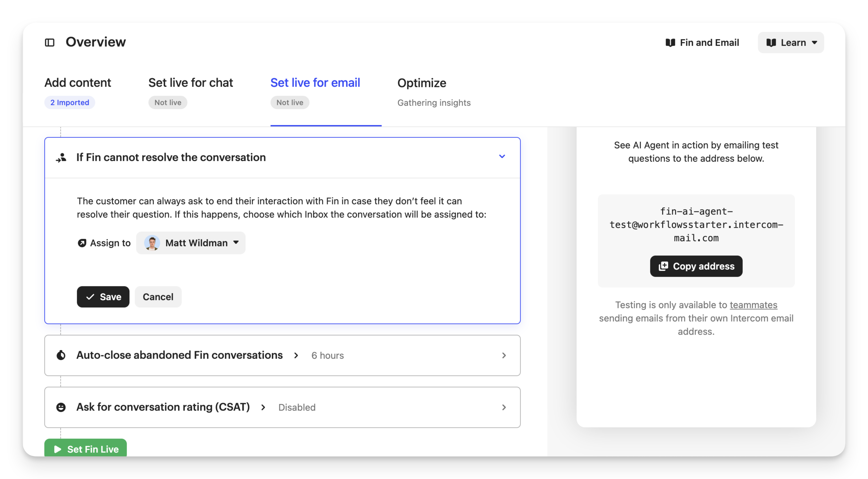Cancel the assignment changes
Viewport: 868px width, 479px height.
[x=158, y=297]
